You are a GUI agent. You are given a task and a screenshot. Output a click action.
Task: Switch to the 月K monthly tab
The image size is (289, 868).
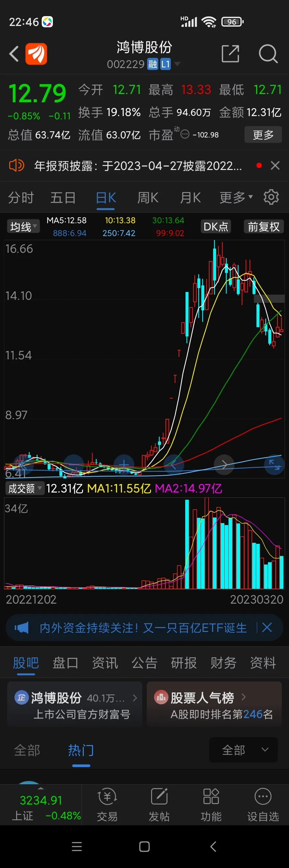190,198
